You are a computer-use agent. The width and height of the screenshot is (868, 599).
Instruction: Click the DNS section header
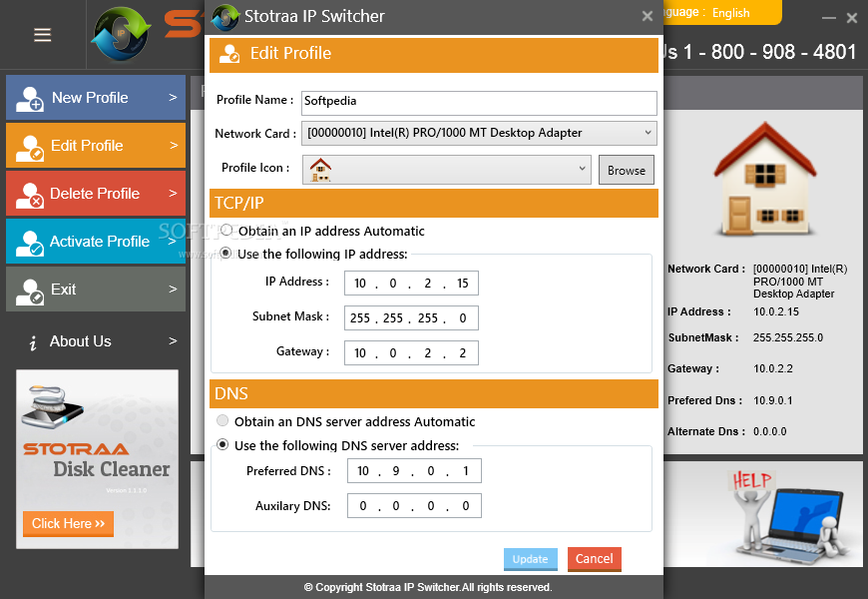point(434,394)
